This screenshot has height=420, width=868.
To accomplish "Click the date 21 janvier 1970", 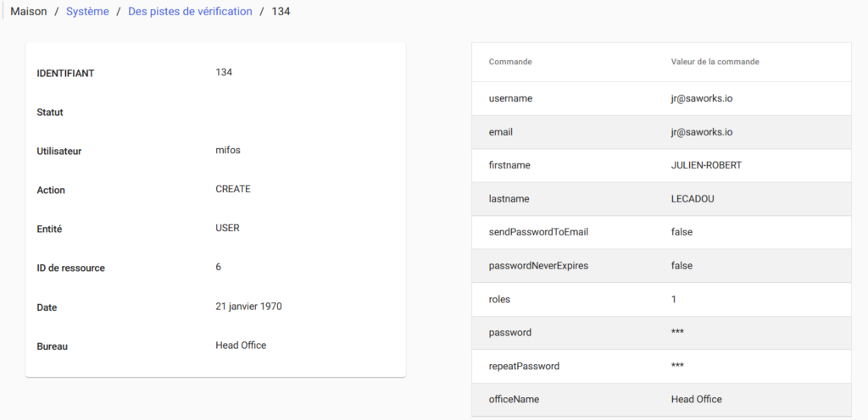I will (x=248, y=307).
